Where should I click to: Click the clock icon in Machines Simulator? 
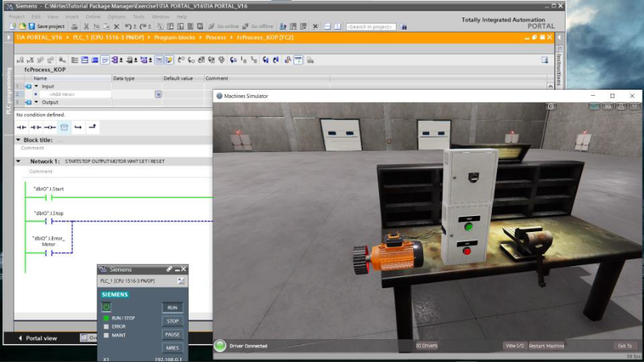(x=551, y=106)
